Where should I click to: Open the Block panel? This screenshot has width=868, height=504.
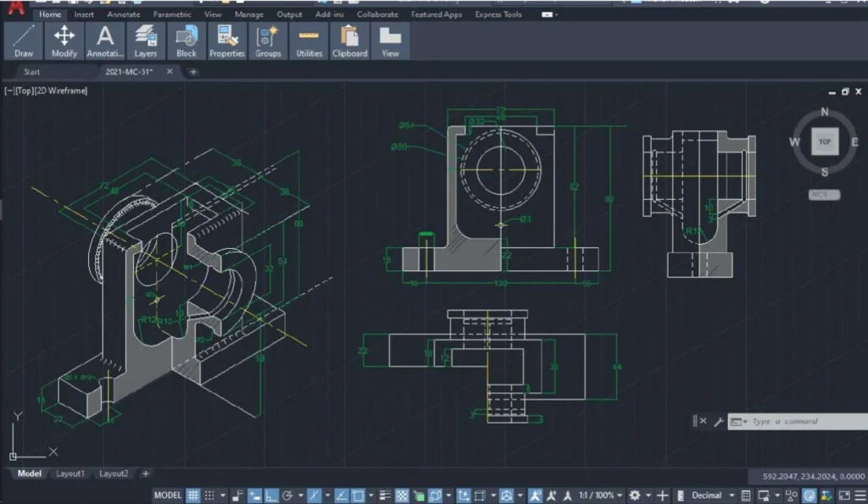pos(186,41)
